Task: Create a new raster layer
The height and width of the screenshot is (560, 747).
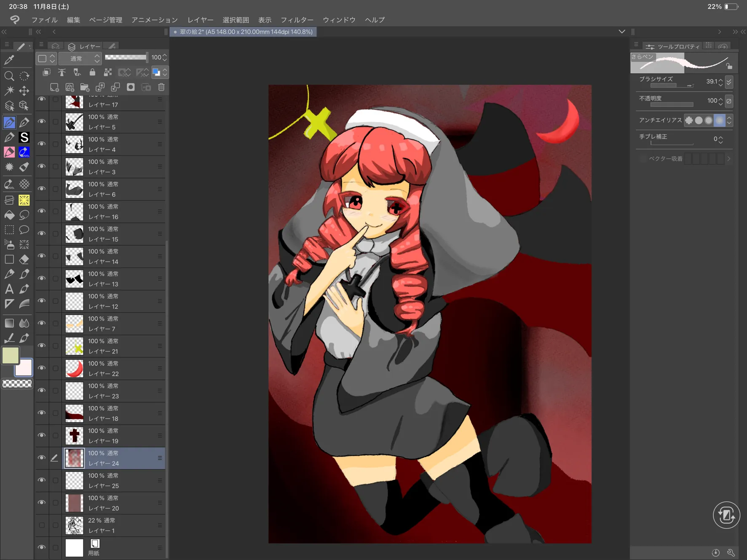Action: coord(54,87)
